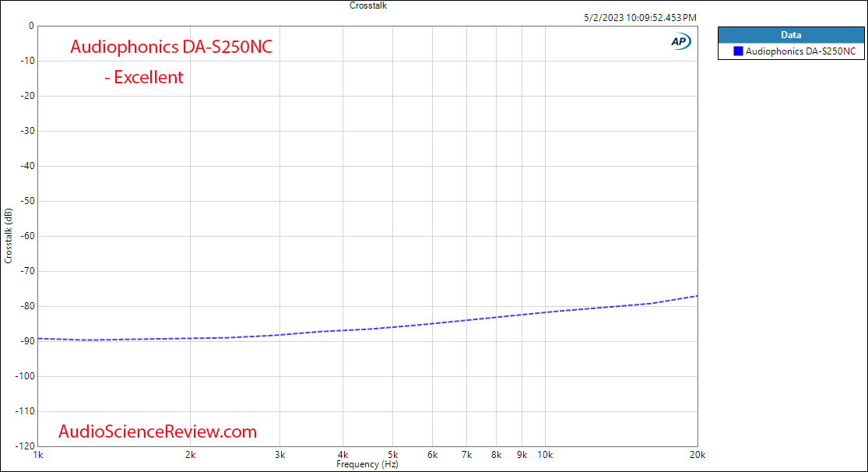
Task: Click the 5k frequency tick label
Action: pos(392,455)
